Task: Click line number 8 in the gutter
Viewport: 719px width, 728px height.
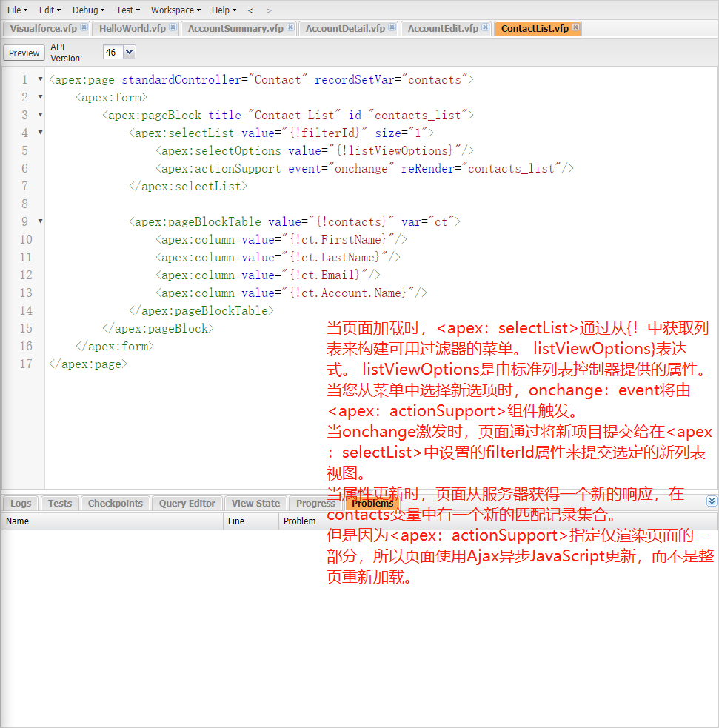Action: point(24,204)
